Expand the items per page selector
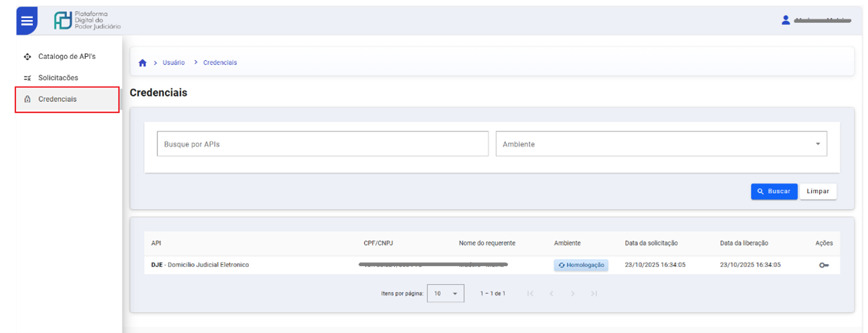 445,293
